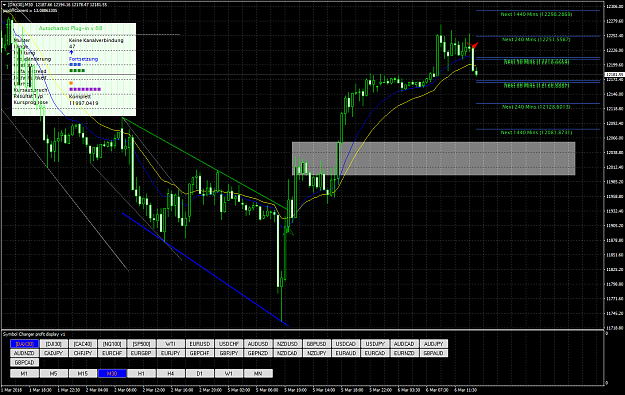This screenshot has height=395, width=625.
Task: Switch chart to EURAUD
Action: pyautogui.click(x=346, y=353)
